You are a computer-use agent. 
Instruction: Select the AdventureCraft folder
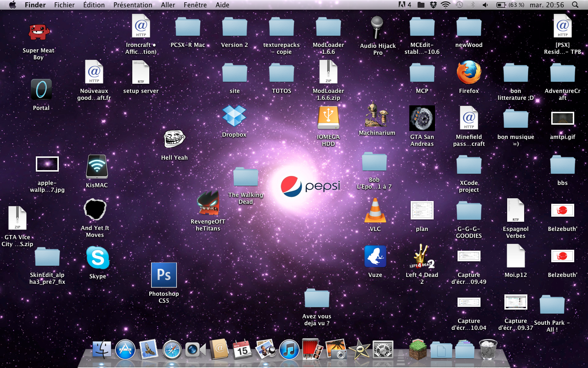[563, 73]
